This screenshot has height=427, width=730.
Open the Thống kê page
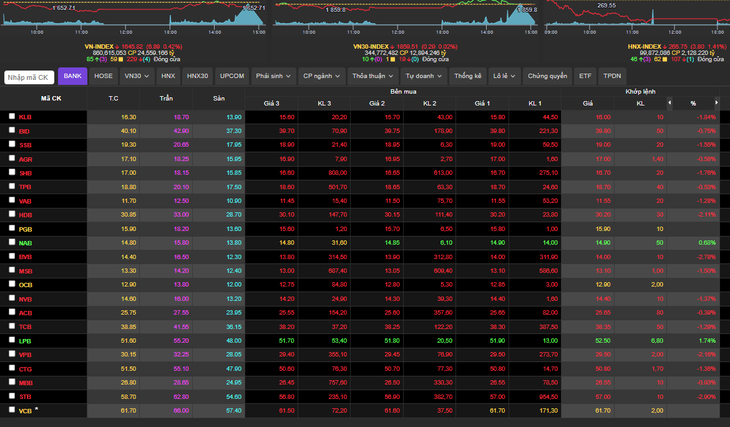coord(467,76)
